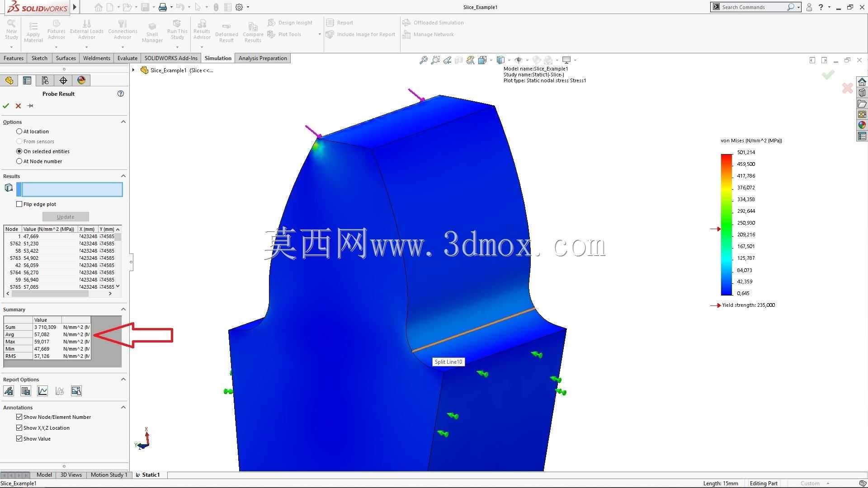868x488 pixels.
Task: Switch to the PropertyManager panel icon
Action: pos(27,80)
